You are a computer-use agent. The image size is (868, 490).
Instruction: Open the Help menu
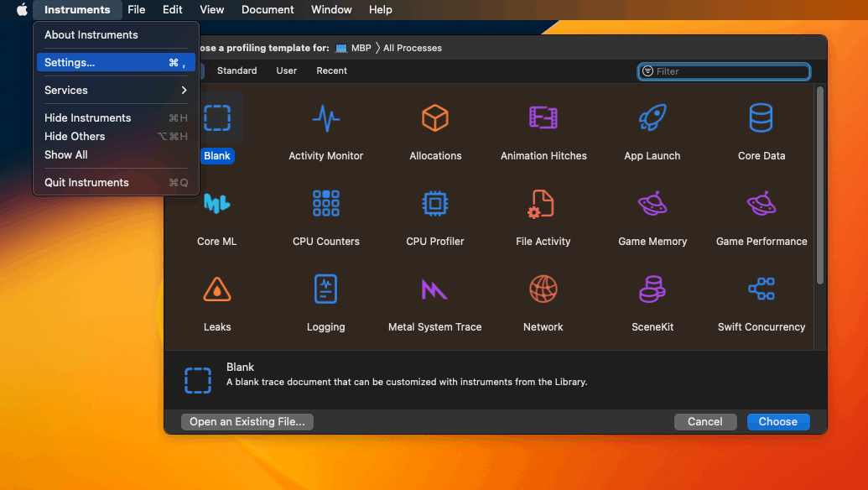(380, 9)
